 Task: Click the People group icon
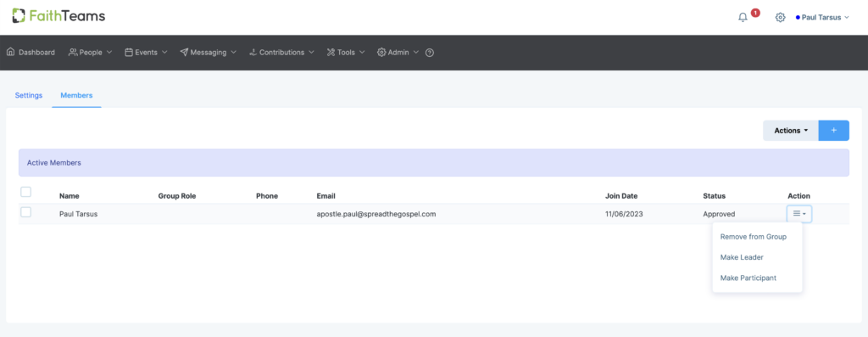pos(73,52)
